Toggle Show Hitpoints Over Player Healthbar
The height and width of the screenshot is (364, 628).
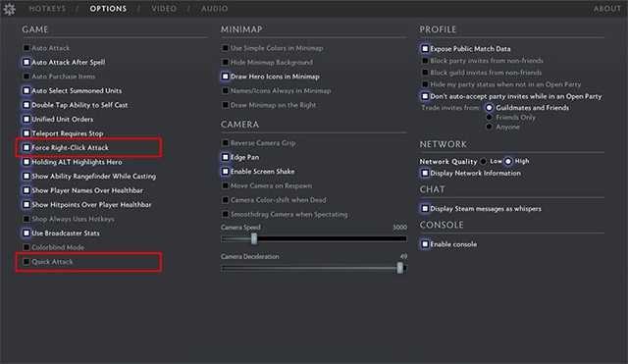pos(26,205)
